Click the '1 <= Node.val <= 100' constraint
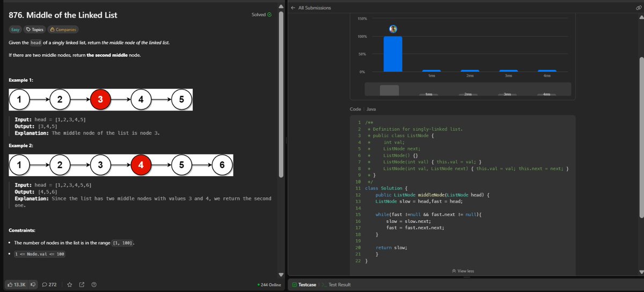 (40, 254)
